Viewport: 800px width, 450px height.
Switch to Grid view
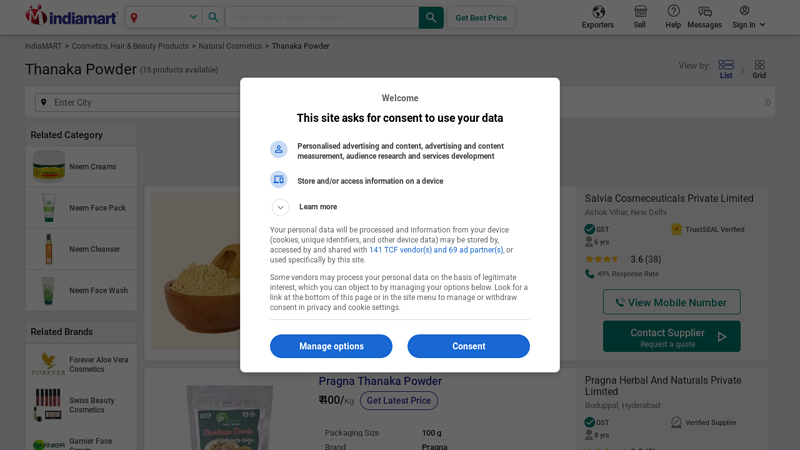click(x=759, y=68)
